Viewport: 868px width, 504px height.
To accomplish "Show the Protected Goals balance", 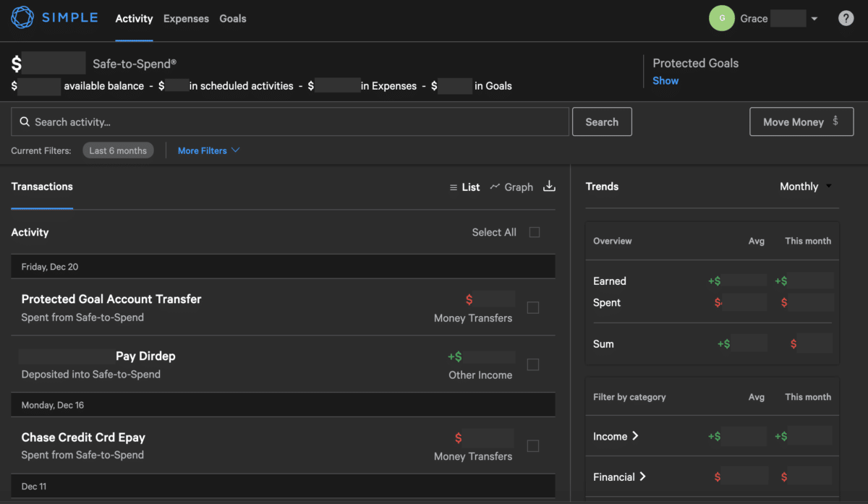I will (665, 80).
